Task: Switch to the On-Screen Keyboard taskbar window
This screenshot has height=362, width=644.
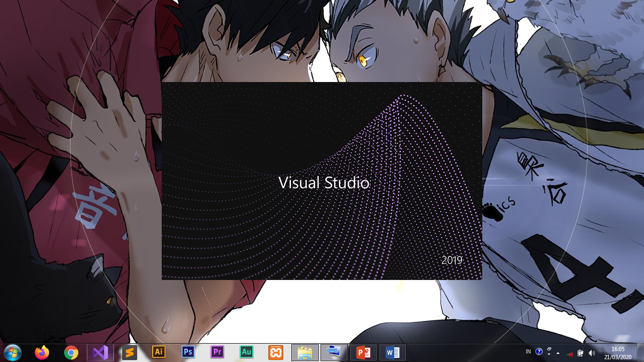Action: click(334, 353)
